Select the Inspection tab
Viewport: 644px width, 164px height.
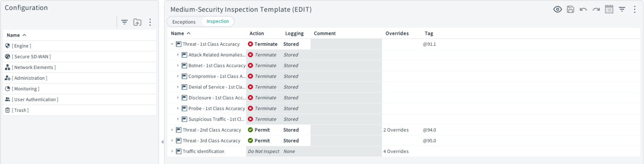pyautogui.click(x=218, y=21)
